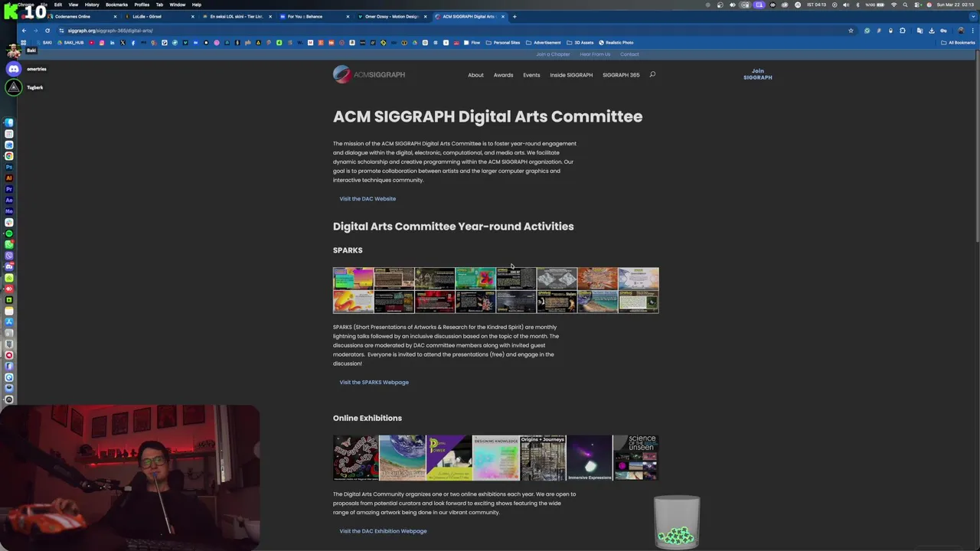Open the About navigation menu
Screen dimensions: 980x551
coord(475,75)
